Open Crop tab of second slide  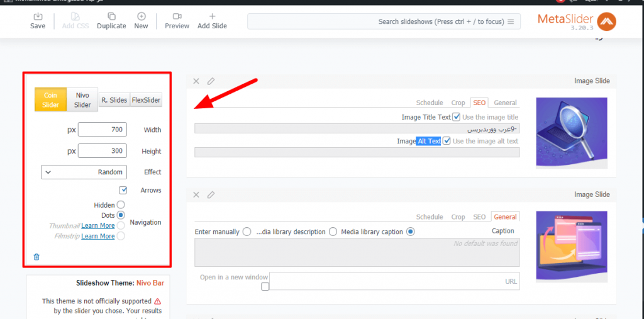coord(458,216)
